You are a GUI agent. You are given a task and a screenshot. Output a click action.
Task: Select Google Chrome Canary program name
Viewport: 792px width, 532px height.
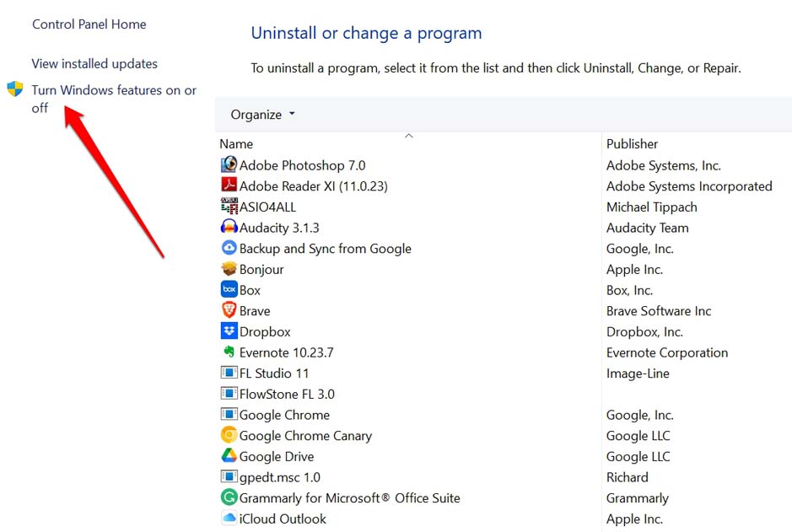pos(305,436)
